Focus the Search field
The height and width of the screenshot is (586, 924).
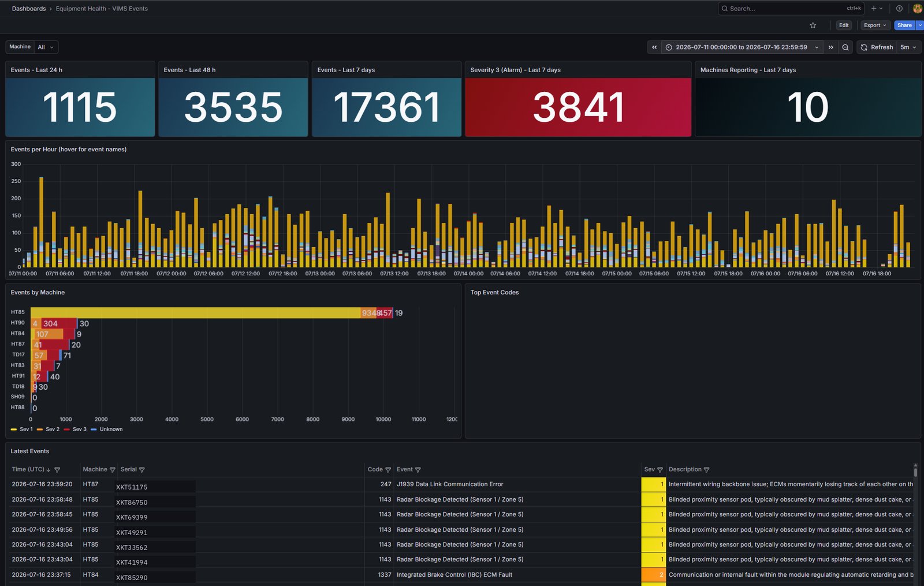791,9
